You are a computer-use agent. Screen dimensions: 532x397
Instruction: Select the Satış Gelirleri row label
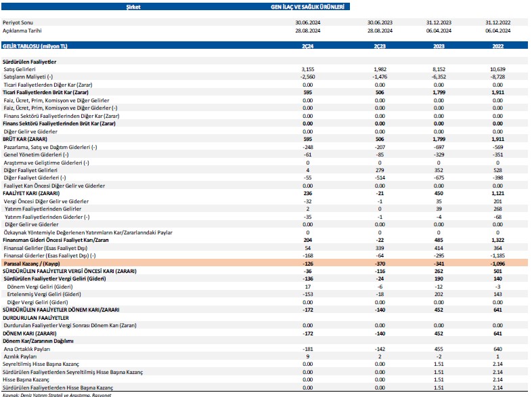click(x=22, y=69)
